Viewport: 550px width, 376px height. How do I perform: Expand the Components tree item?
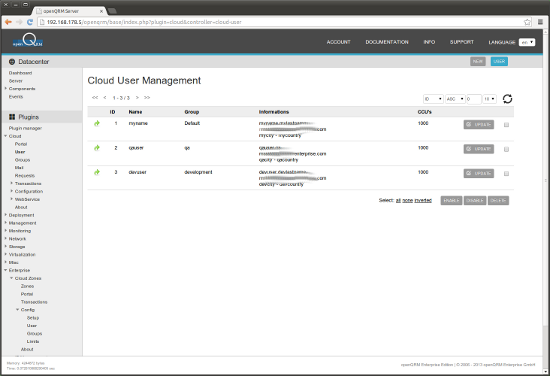pyautogui.click(x=6, y=88)
